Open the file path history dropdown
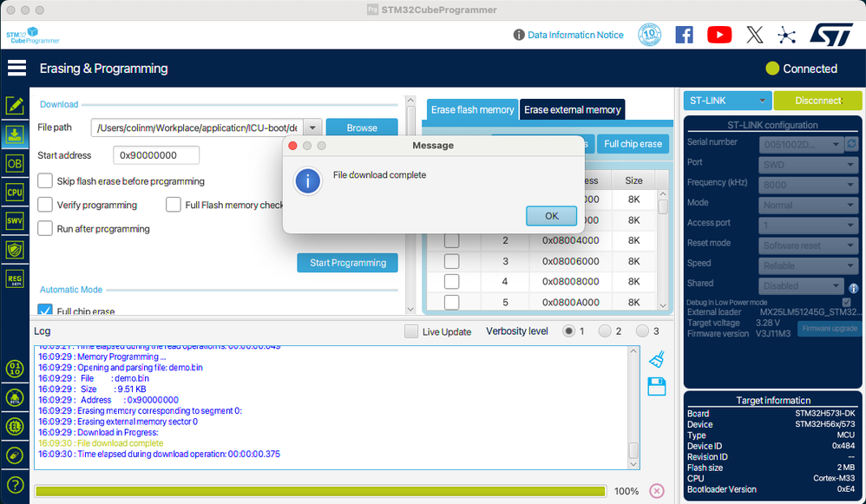This screenshot has width=866, height=504. click(x=312, y=128)
